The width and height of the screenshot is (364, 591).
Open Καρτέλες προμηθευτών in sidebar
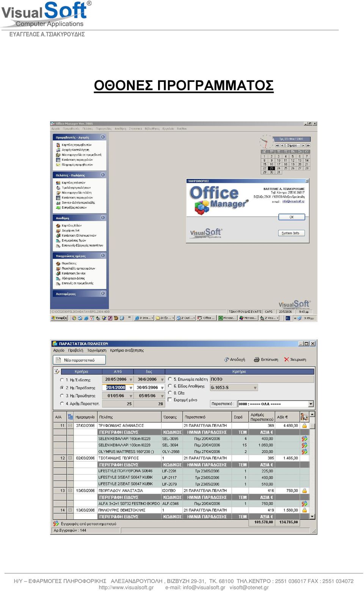point(77,145)
